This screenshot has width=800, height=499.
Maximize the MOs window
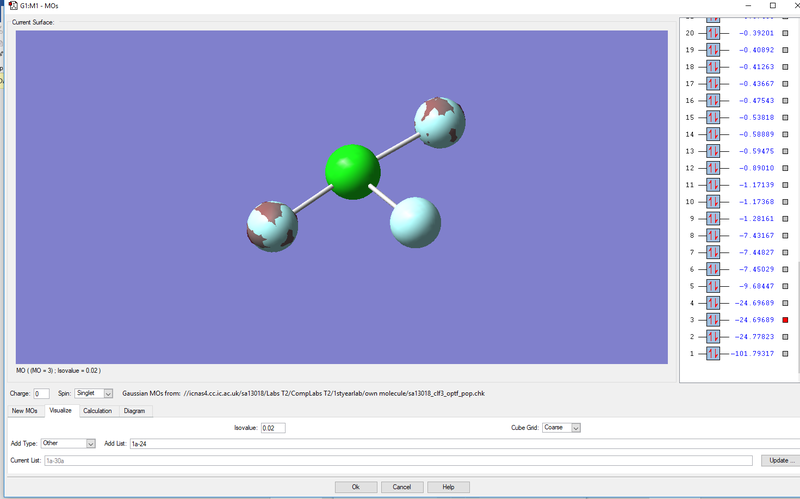tap(773, 6)
